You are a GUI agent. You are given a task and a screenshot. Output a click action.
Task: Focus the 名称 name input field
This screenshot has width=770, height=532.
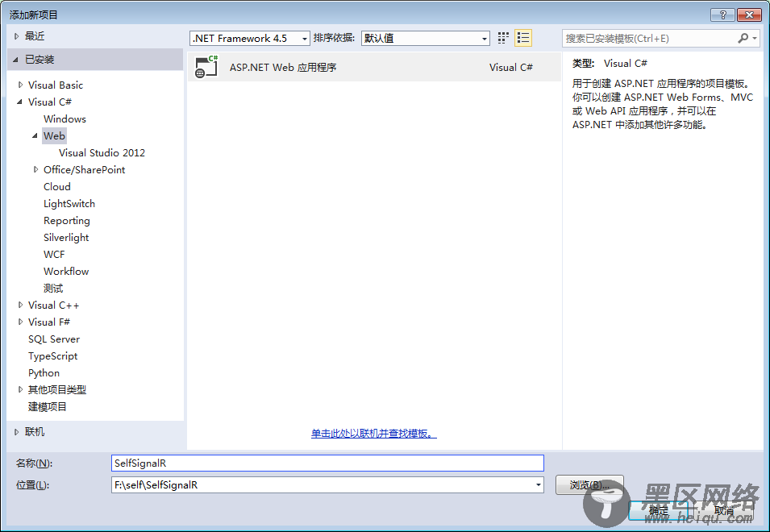[x=327, y=463]
